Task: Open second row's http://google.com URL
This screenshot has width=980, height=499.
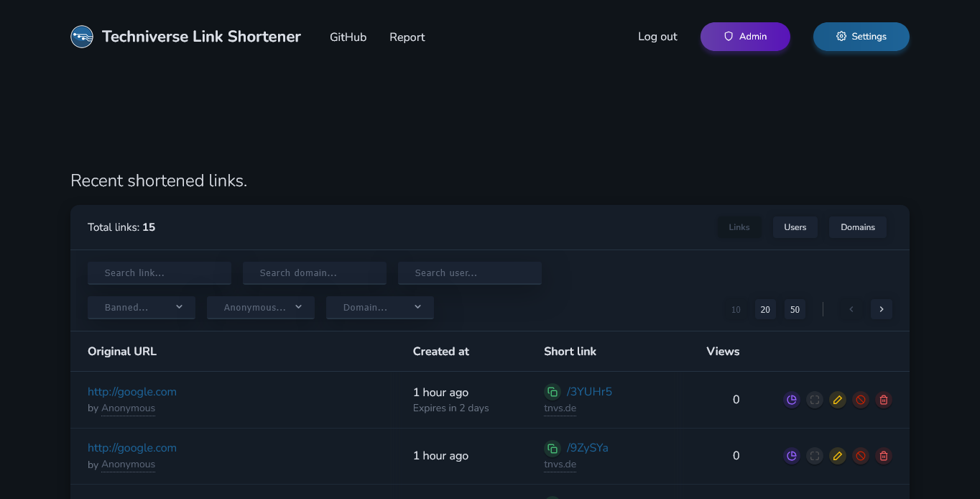Action: pyautogui.click(x=132, y=448)
